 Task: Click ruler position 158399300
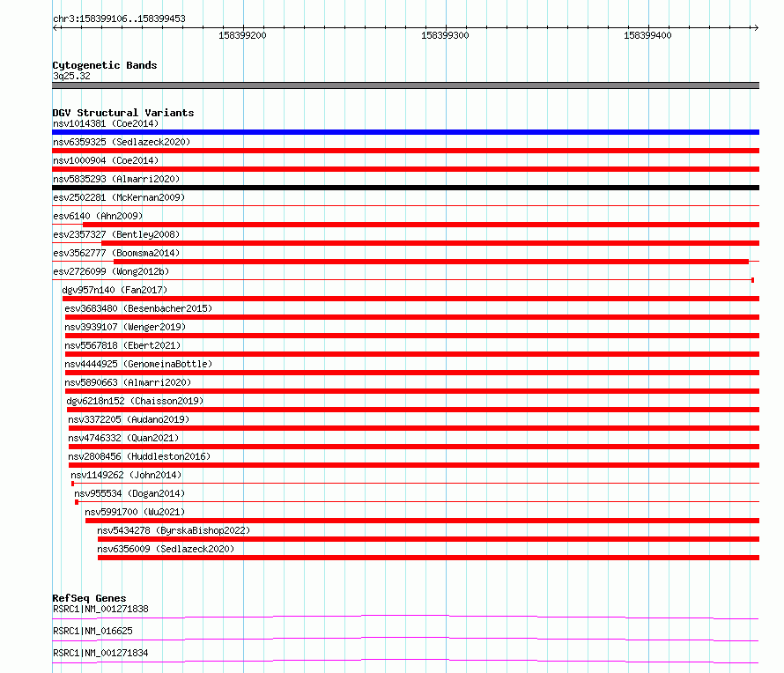click(445, 35)
